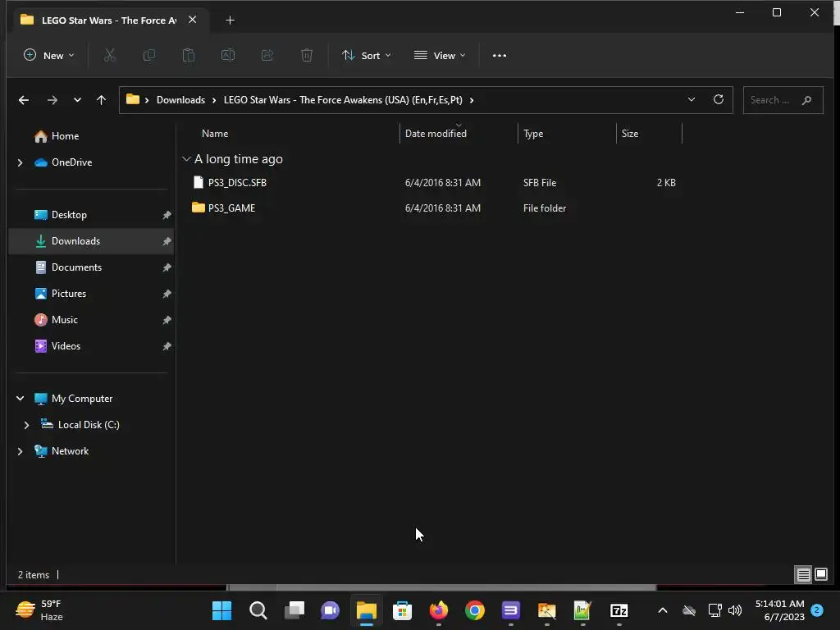Screen dimensions: 840x630
Task: Sort by Date modified column header
Action: [436, 134]
